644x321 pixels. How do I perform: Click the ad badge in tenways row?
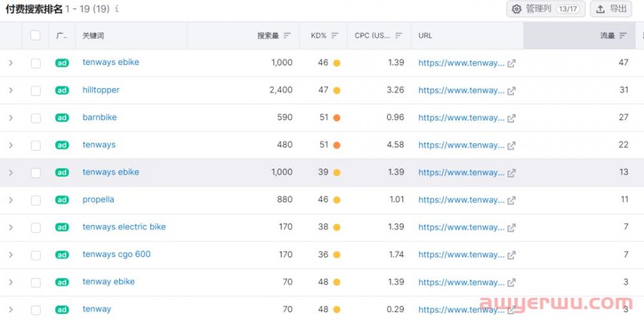pos(62,145)
